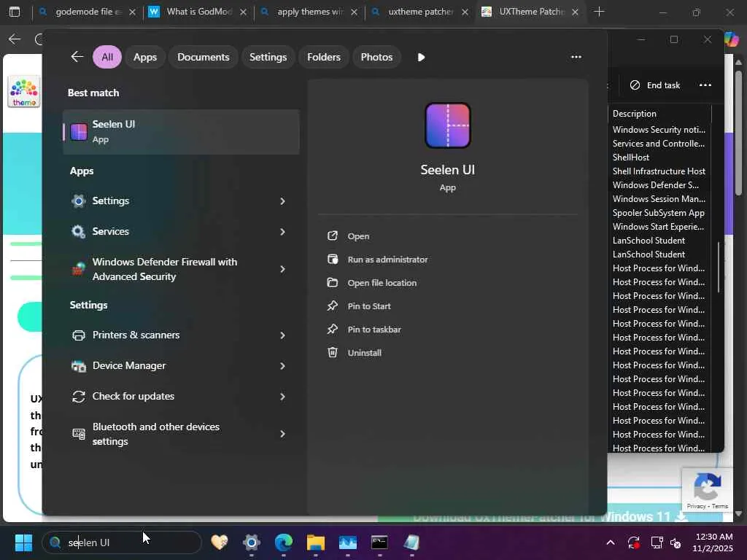747x560 pixels.
Task: Switch to the What is GodMode tab
Action: (198, 12)
